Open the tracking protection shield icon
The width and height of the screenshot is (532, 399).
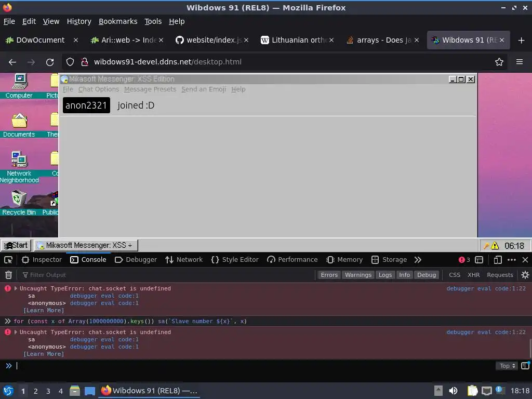tap(70, 62)
